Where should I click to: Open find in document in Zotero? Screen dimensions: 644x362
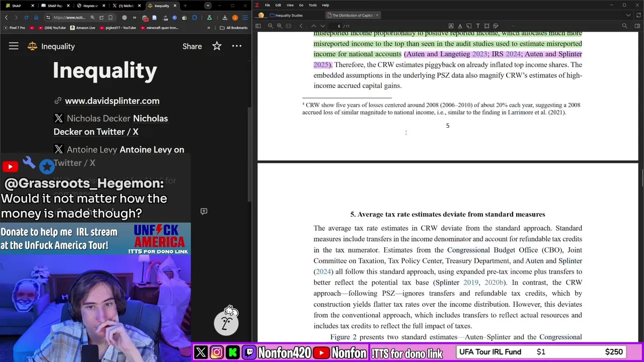[x=625, y=26]
